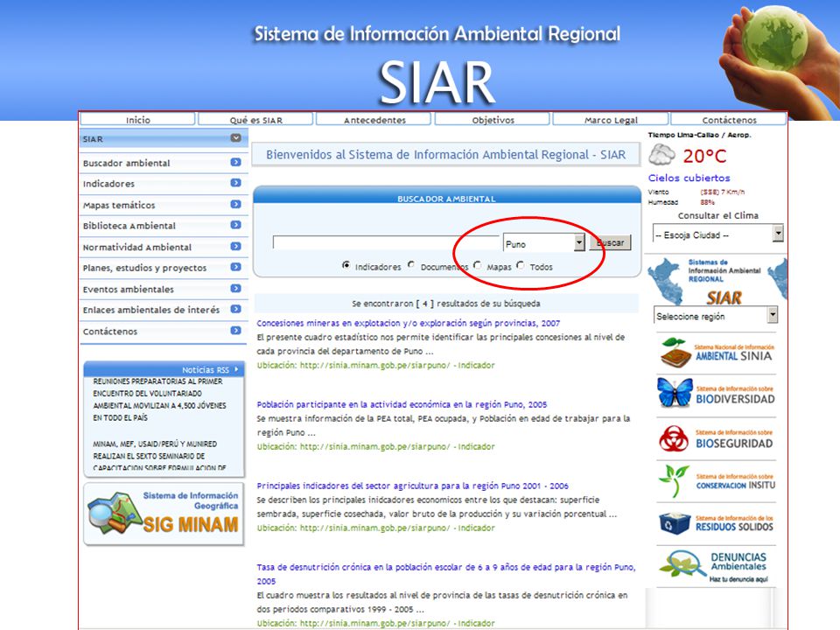Open Eventos ambientales in sidebar
The width and height of the screenshot is (840, 630).
tap(128, 290)
